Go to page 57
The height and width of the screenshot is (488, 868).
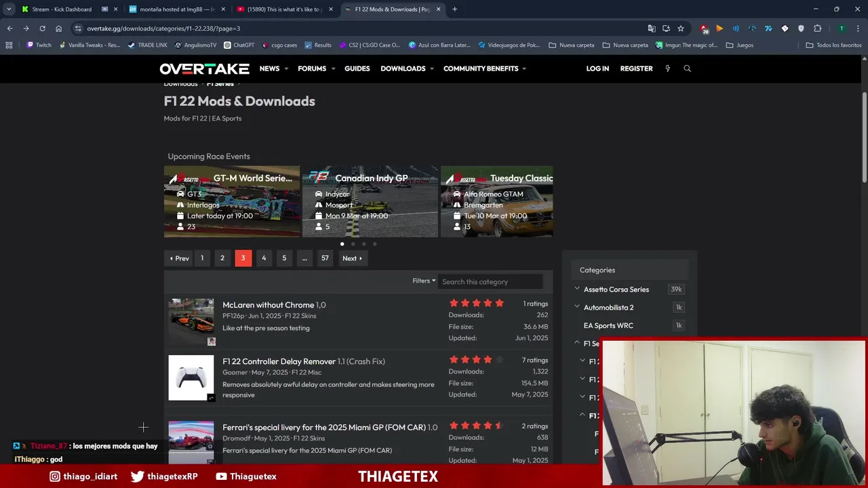tap(325, 258)
